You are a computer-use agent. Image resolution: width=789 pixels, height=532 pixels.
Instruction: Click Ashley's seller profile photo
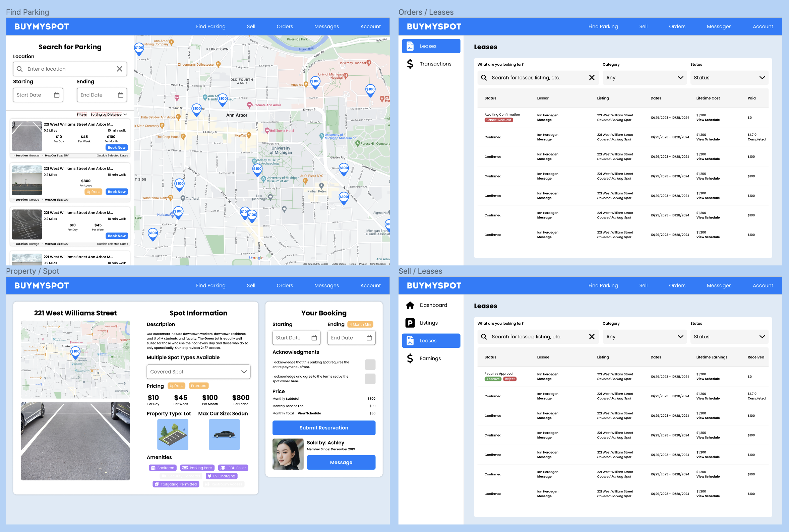288,454
